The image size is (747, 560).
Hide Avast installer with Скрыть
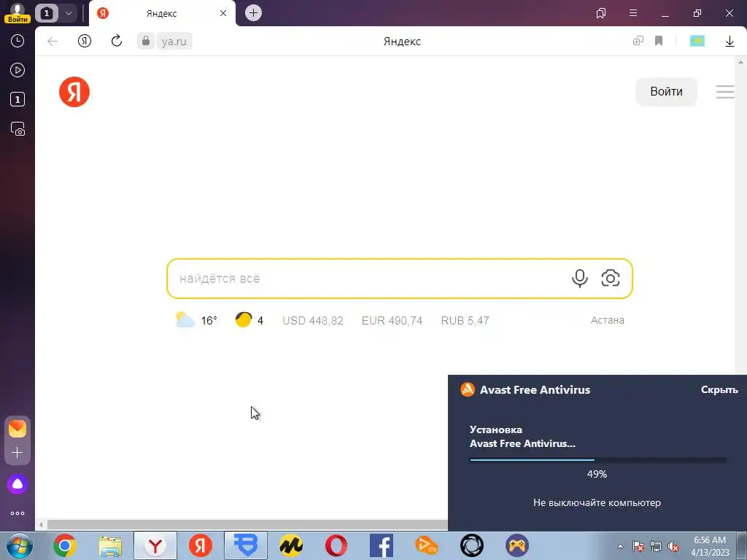pyautogui.click(x=719, y=389)
